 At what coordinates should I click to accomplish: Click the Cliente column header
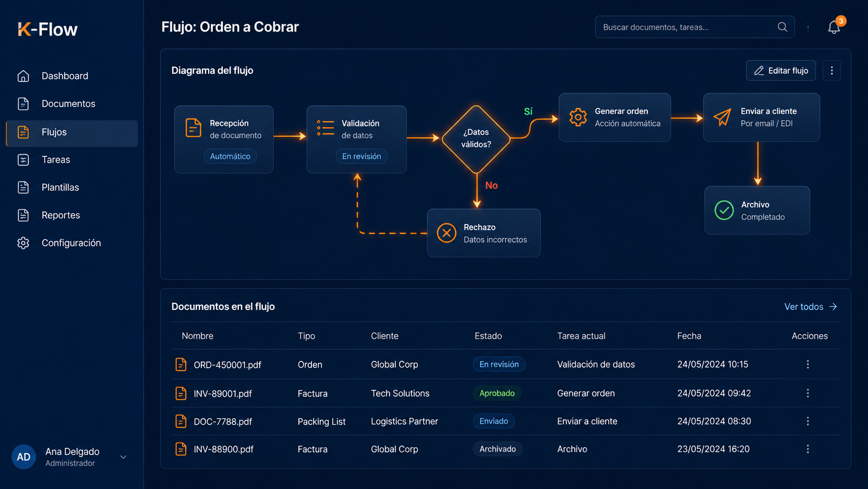coord(385,336)
